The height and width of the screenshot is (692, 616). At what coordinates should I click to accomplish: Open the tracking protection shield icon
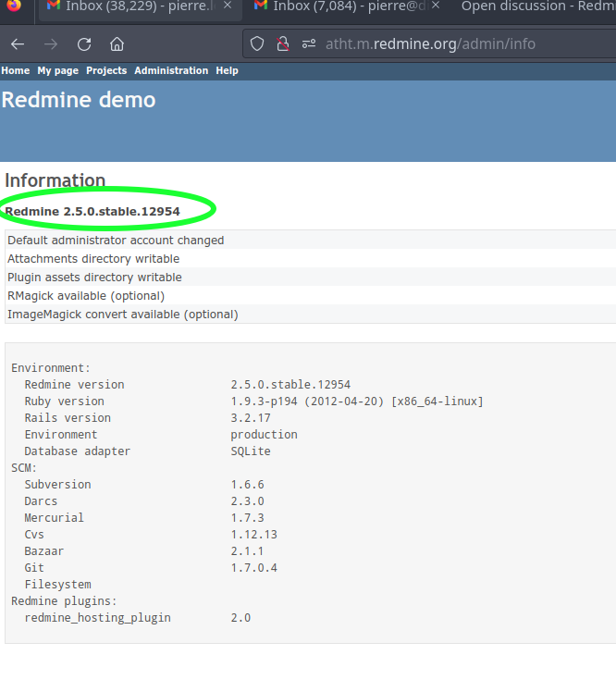click(x=258, y=43)
